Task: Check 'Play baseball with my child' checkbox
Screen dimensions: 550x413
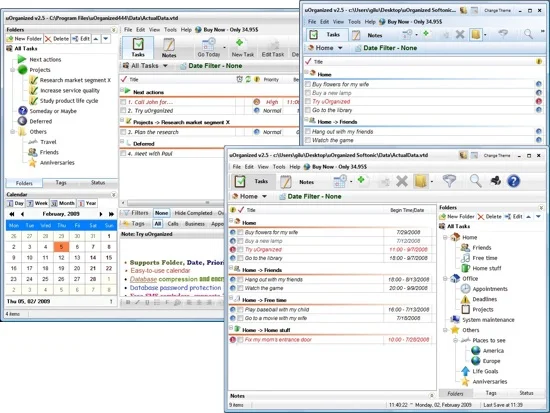Action: 240,309
